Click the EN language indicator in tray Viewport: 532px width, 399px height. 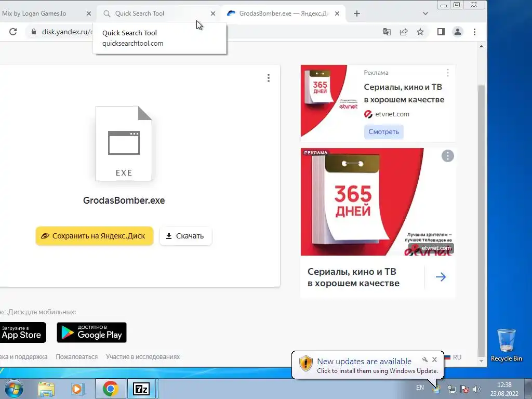click(420, 388)
